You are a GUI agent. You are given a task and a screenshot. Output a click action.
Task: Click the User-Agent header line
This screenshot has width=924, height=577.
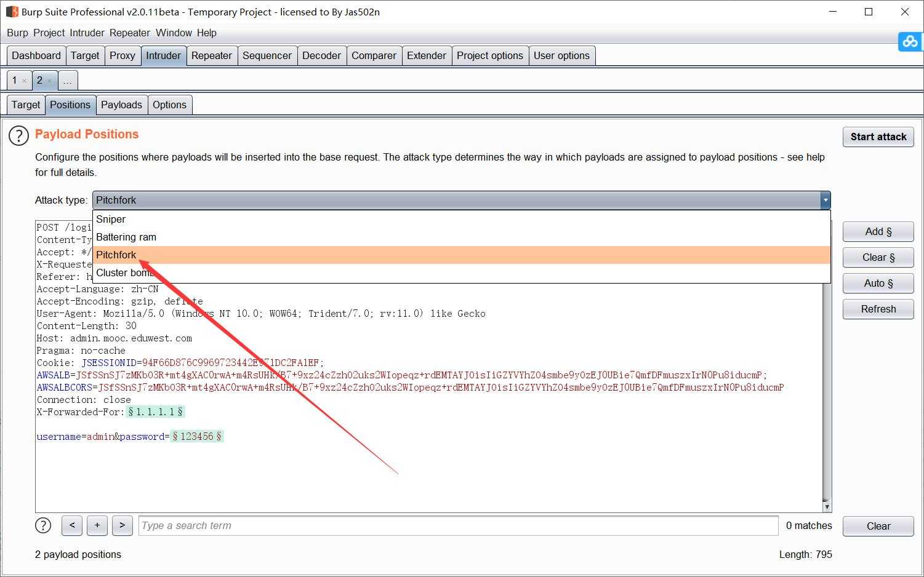click(261, 314)
